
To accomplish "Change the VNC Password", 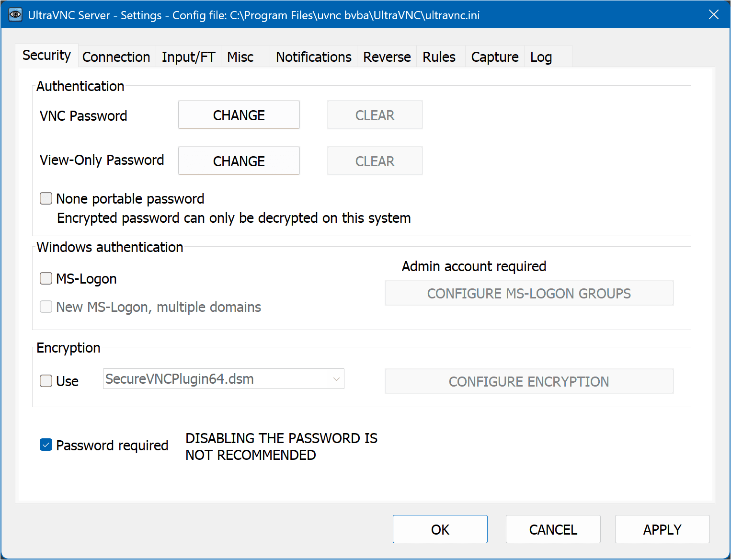I will coord(239,115).
